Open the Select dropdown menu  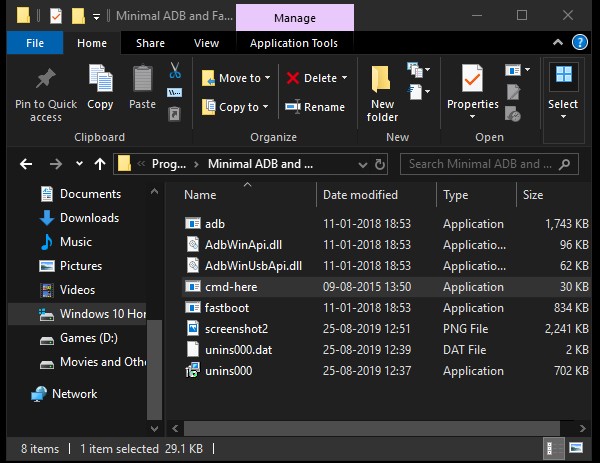(563, 117)
